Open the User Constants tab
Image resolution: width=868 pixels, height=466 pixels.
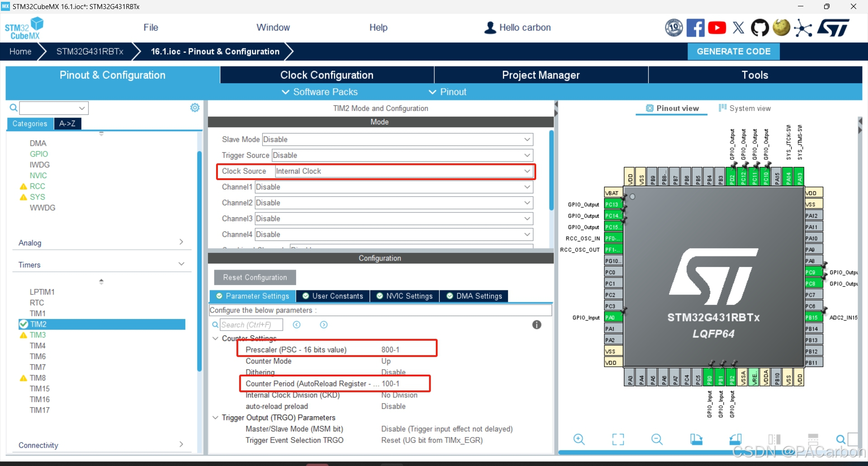333,296
